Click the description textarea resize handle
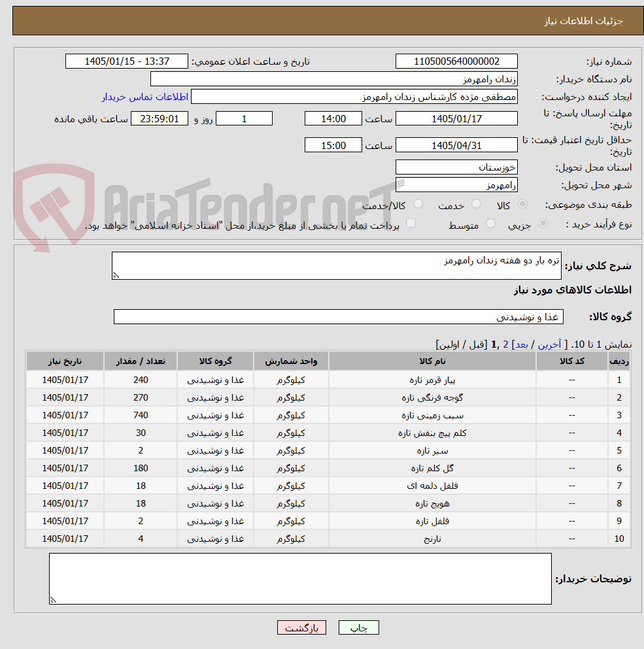644x649 pixels. (116, 275)
